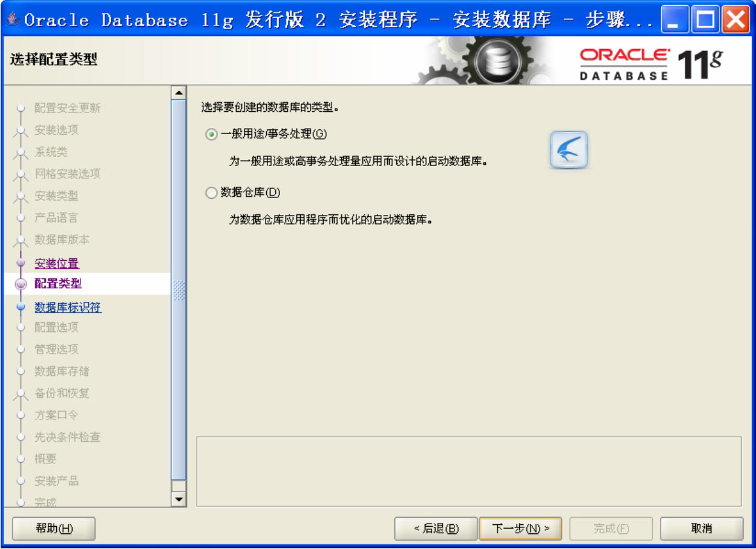This screenshot has height=549, width=756.
Task: Click the step list scroll down arrow
Action: [x=179, y=499]
